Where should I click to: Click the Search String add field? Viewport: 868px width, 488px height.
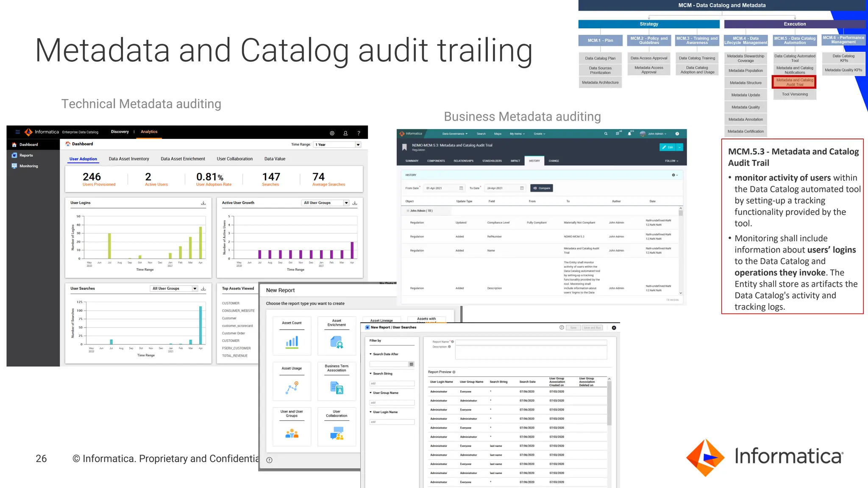[x=392, y=383]
